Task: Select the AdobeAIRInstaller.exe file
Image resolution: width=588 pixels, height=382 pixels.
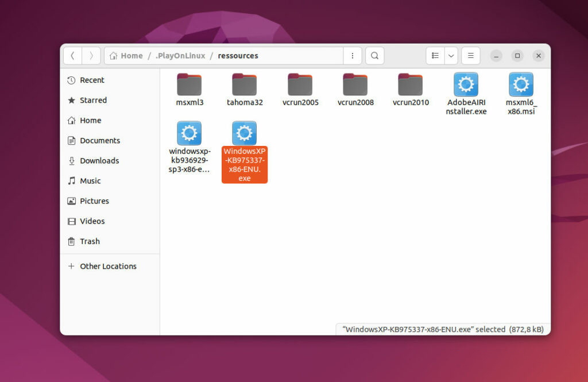Action: (466, 85)
